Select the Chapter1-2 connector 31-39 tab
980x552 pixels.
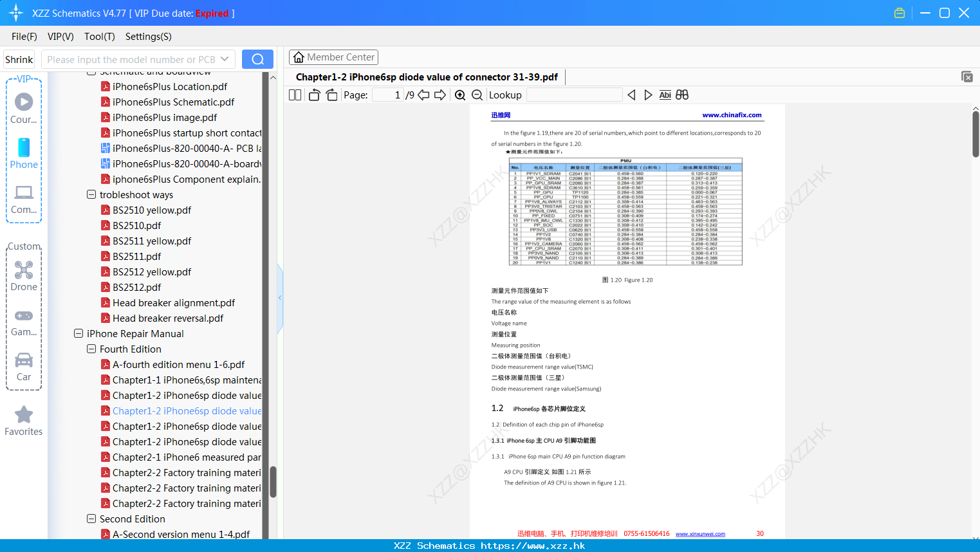tap(427, 77)
